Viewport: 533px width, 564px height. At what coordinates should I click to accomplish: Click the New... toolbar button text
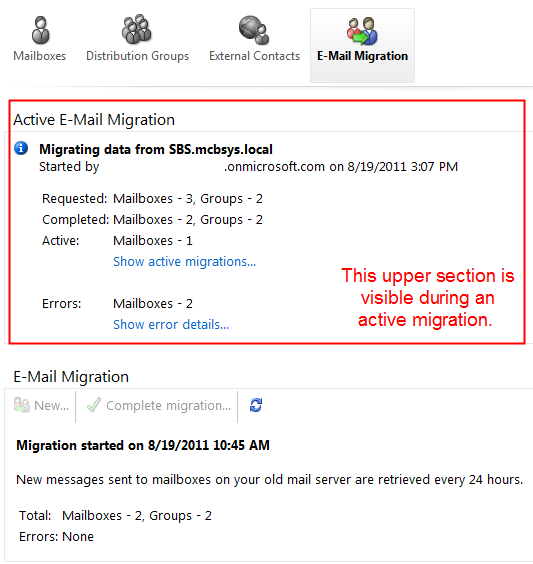[51, 405]
